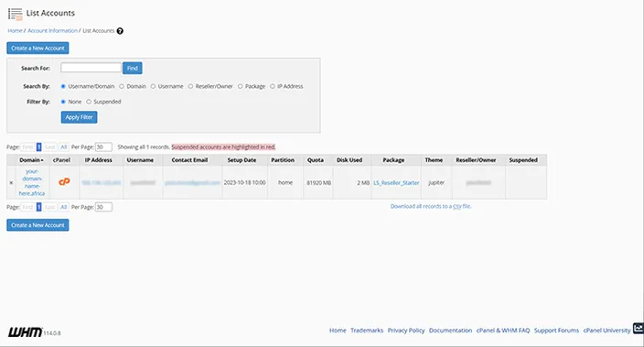Select IP Address search option

[x=273, y=86]
